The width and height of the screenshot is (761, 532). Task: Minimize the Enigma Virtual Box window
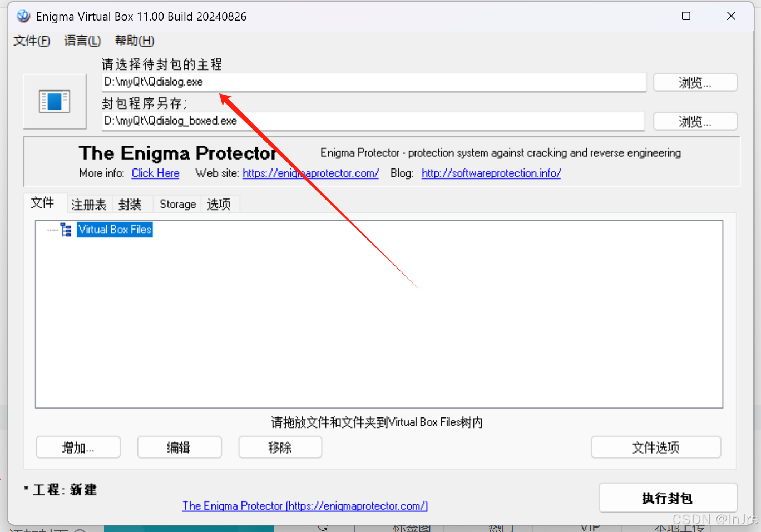pyautogui.click(x=641, y=16)
